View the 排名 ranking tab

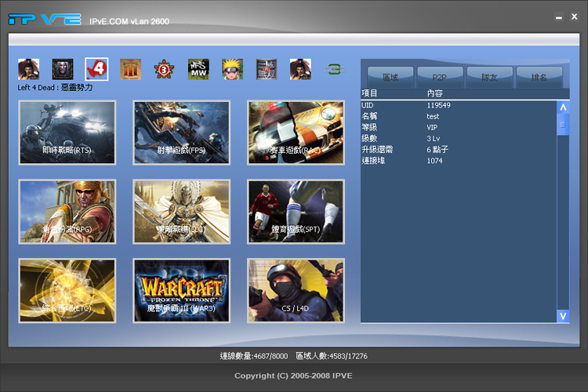click(539, 77)
